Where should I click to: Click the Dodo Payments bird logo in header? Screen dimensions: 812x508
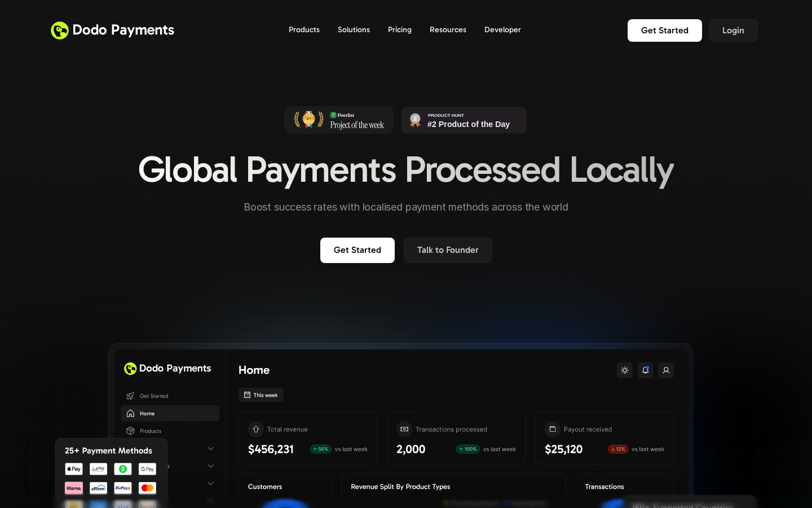click(60, 30)
